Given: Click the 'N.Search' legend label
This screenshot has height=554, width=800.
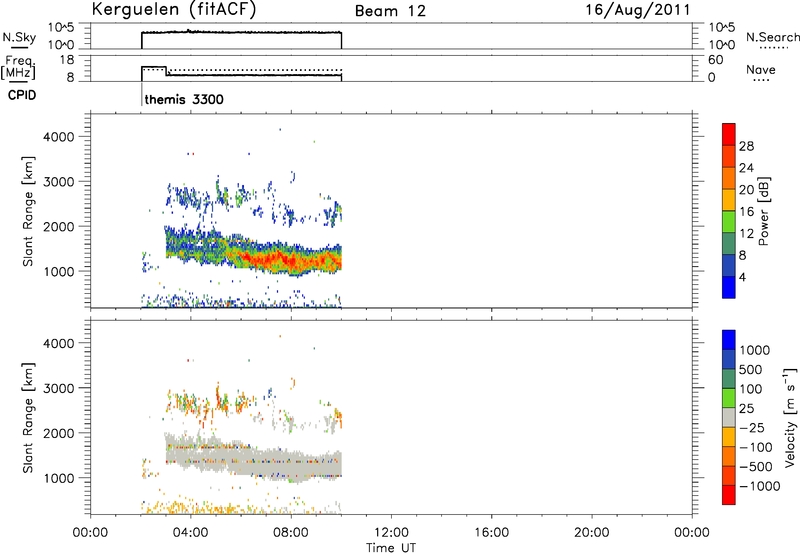Looking at the screenshot, I should 772,37.
